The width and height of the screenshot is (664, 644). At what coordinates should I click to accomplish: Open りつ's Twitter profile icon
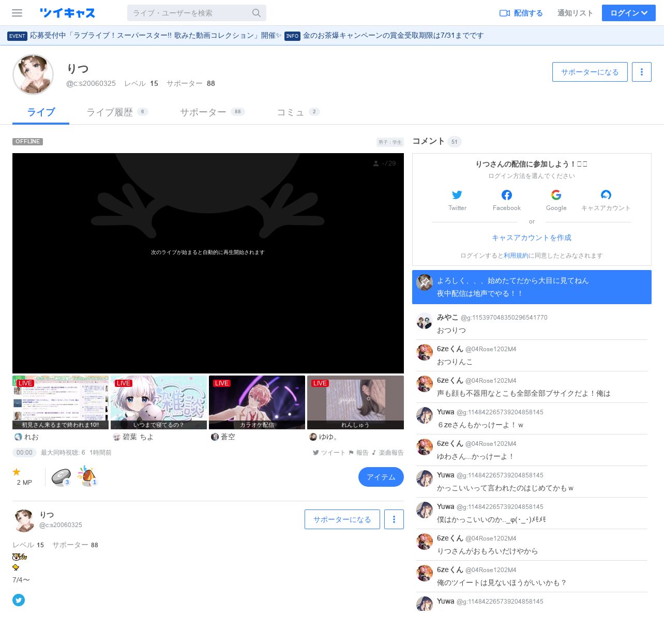point(19,600)
